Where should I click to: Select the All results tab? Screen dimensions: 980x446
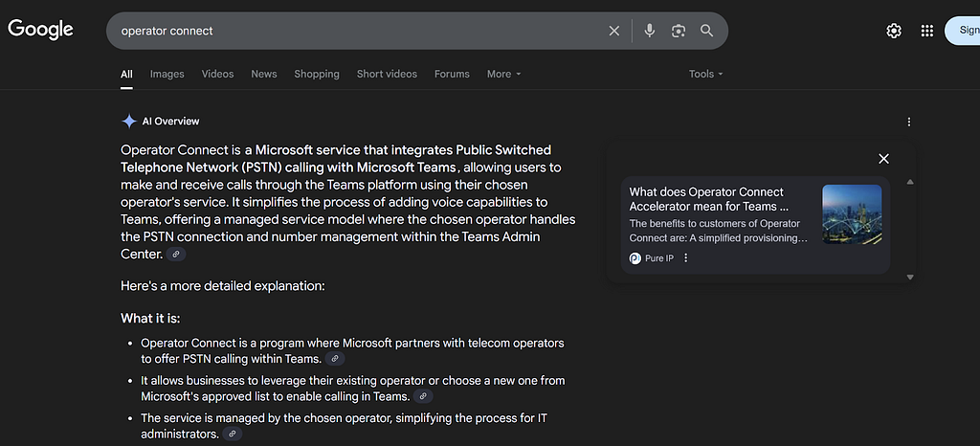(126, 74)
